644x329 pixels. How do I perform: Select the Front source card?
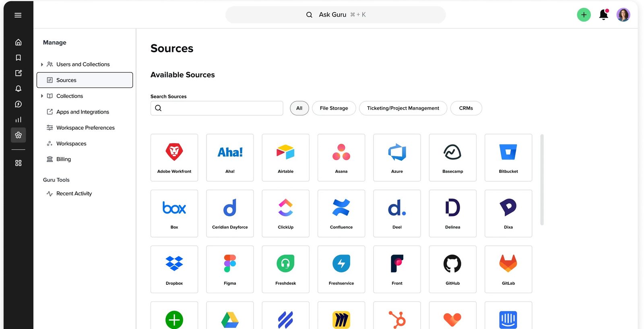(397, 269)
